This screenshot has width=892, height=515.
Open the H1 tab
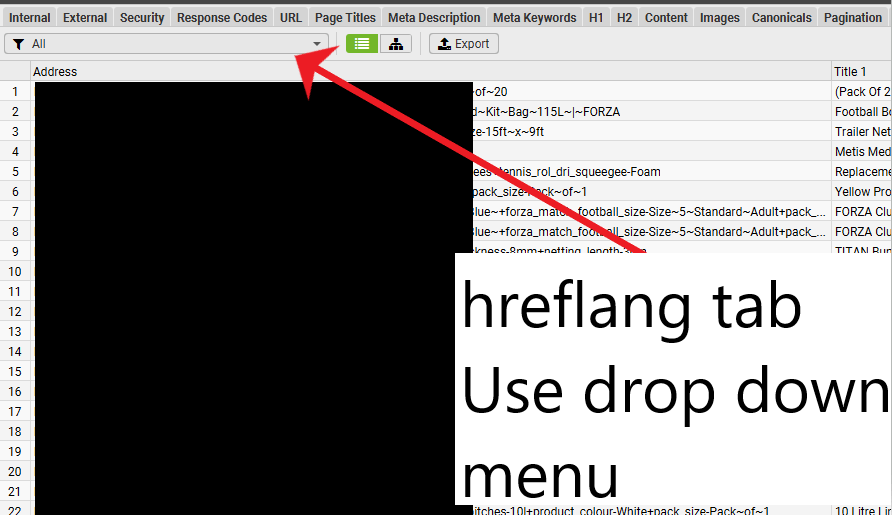click(596, 18)
